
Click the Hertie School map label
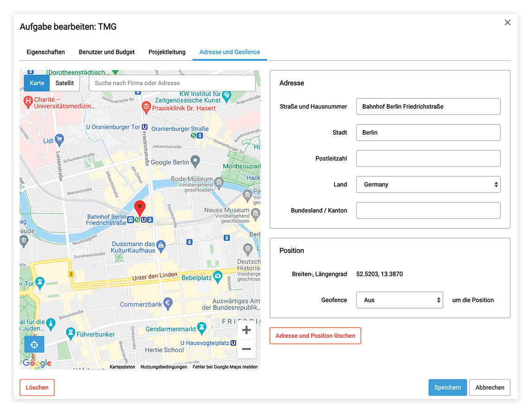point(164,350)
